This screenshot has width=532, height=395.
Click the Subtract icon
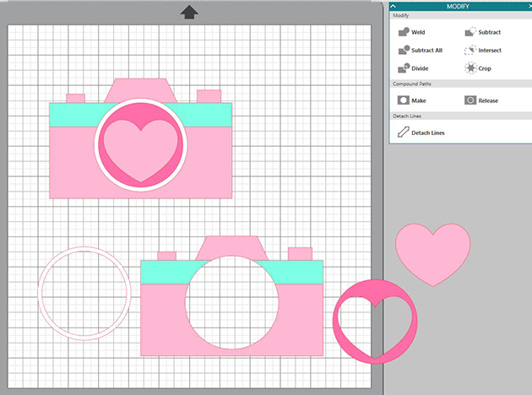pyautogui.click(x=470, y=32)
